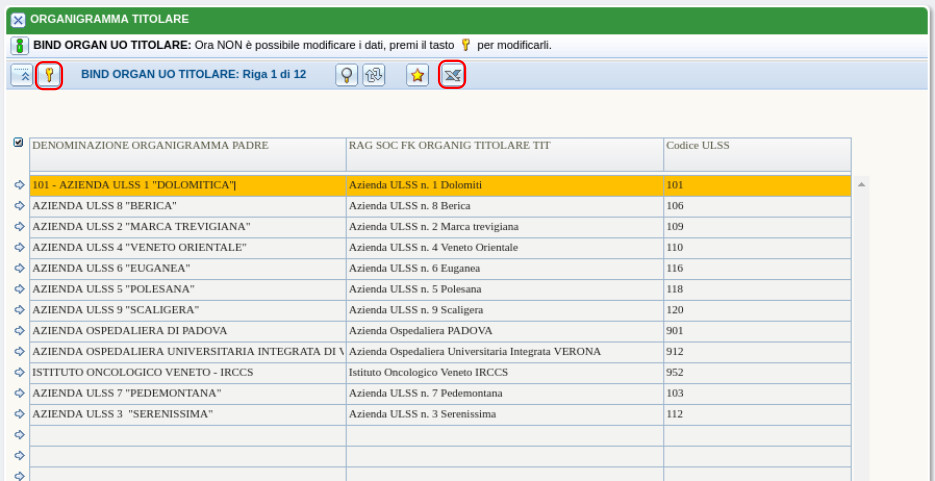Toggle the select-all checkbox beside column headers
This screenshot has height=481, width=935.
(18, 143)
